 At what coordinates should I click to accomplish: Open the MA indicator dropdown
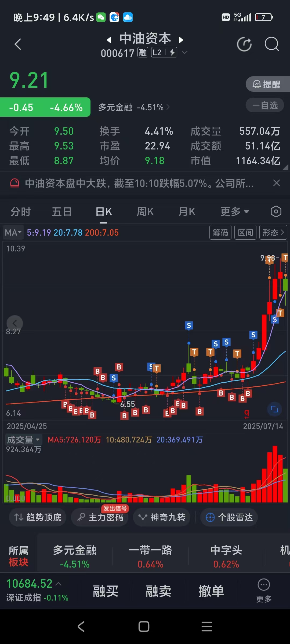point(13,232)
